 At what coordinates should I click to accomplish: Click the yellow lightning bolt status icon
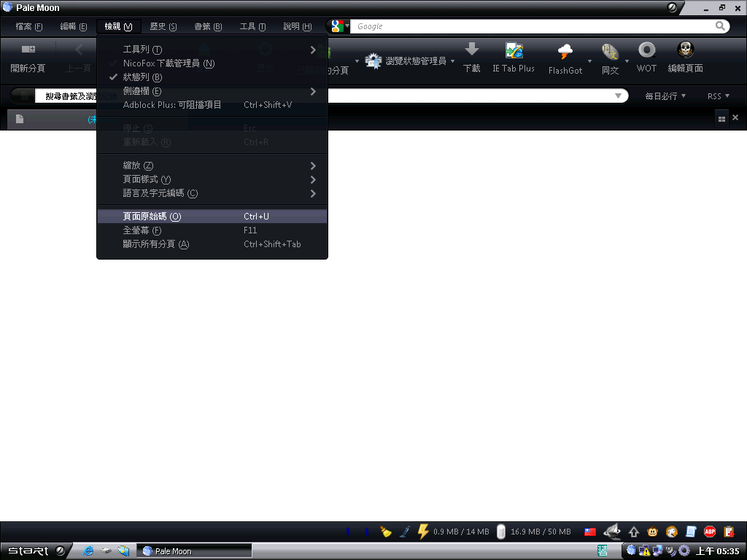pyautogui.click(x=422, y=531)
